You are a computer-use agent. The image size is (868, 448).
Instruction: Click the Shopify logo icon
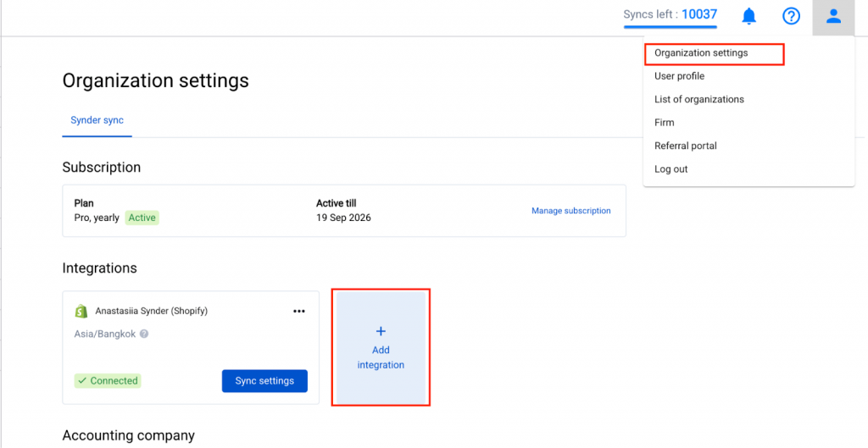tap(81, 311)
